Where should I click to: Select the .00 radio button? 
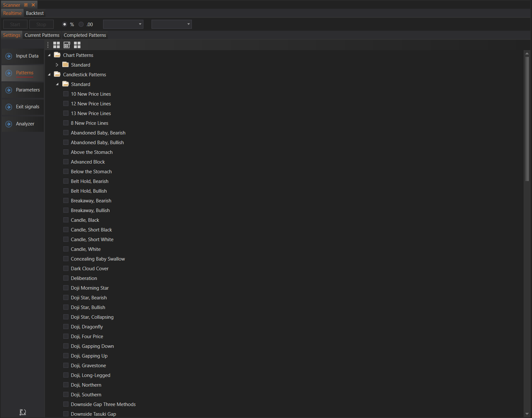(x=81, y=24)
